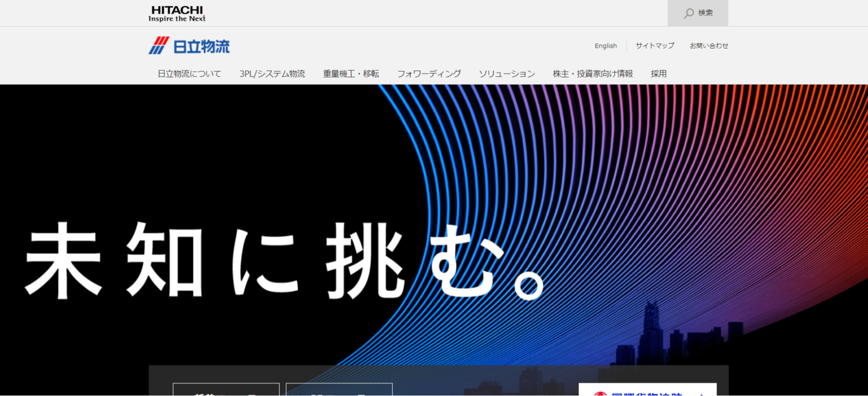Click the magnifying glass search icon
This screenshot has width=868, height=396.
click(689, 13)
